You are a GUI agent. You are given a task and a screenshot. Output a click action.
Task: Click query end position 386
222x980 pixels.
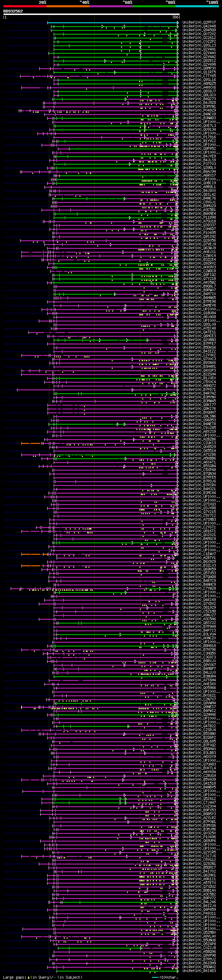coord(175,17)
